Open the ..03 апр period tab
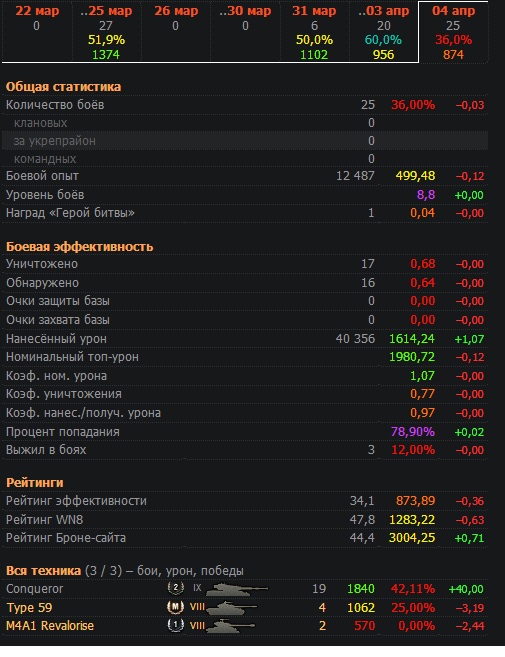Screen dimensions: 505x657 click(x=384, y=32)
